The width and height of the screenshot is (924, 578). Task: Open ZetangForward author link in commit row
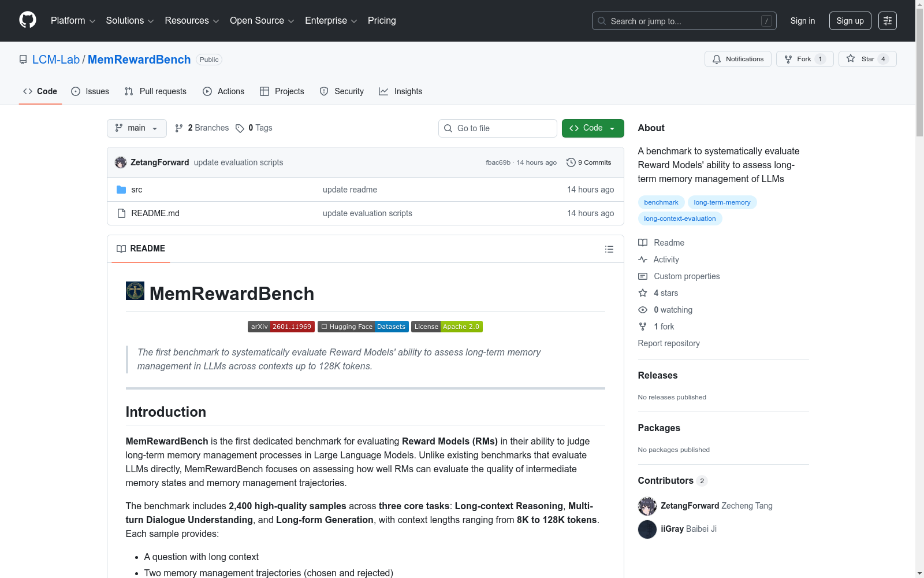point(159,162)
